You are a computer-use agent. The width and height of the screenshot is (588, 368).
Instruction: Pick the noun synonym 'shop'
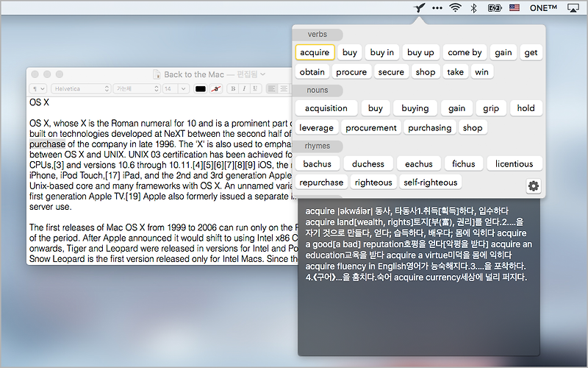(x=473, y=127)
